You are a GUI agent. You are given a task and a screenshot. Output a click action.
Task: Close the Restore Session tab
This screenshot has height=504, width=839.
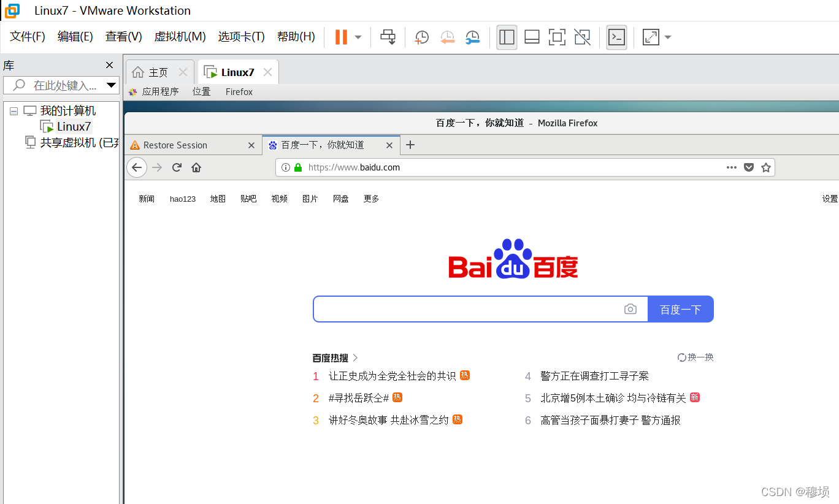click(251, 145)
